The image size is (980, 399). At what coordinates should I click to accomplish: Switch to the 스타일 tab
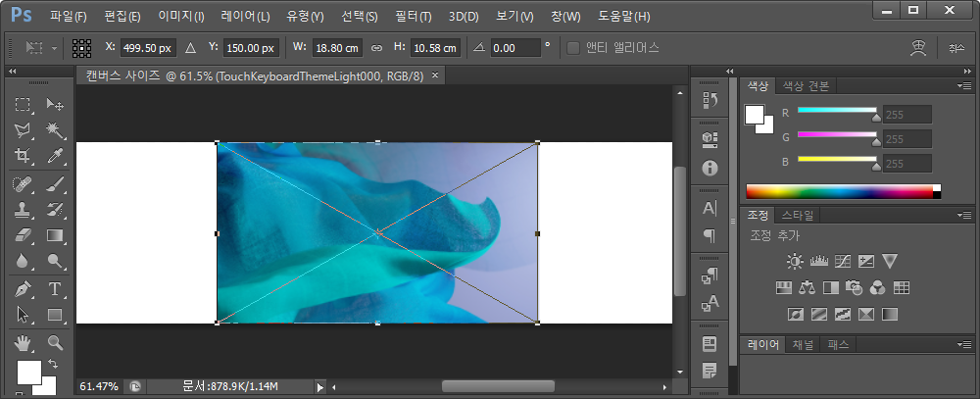click(x=798, y=216)
